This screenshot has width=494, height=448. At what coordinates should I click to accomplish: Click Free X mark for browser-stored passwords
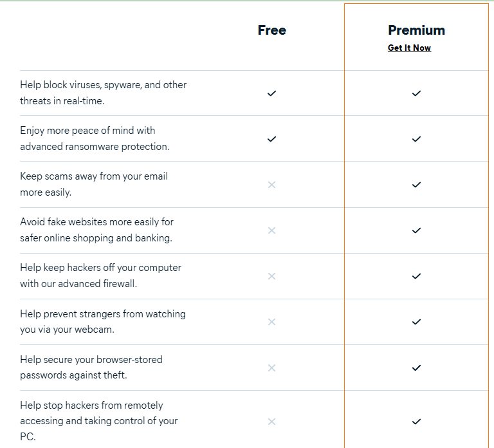click(271, 368)
